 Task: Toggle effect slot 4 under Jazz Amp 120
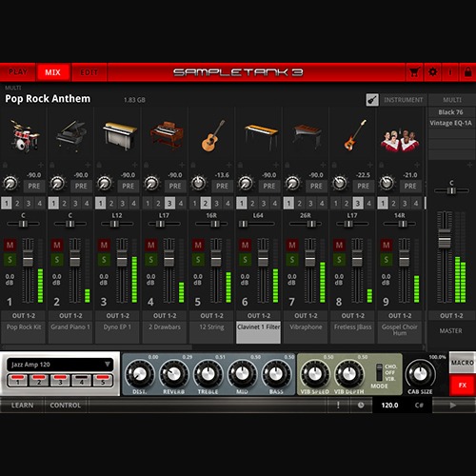(x=81, y=380)
